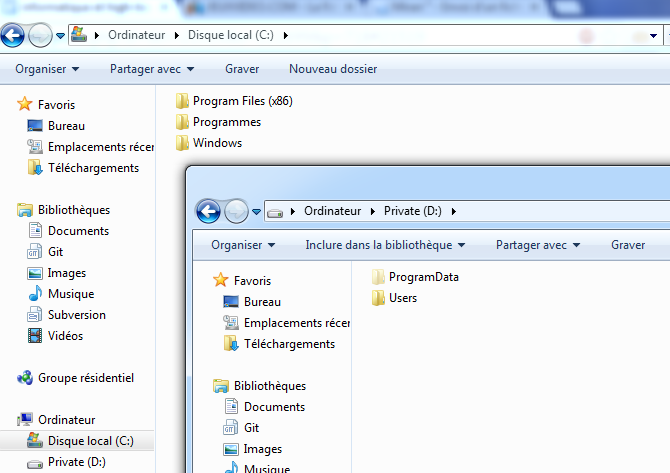Select Private (D:) drive in the back sidebar
Screen dimensions: 670x473
pos(76,462)
